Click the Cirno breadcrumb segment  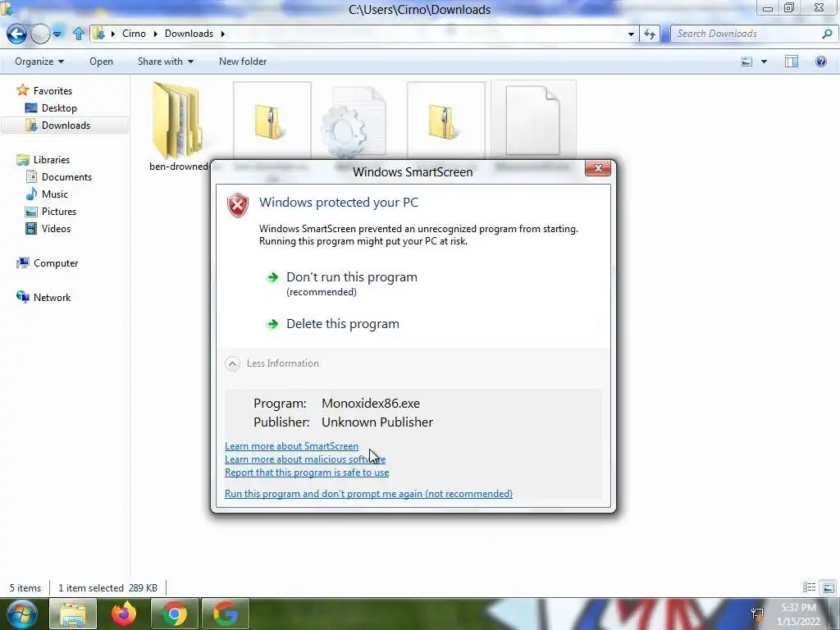[x=134, y=33]
